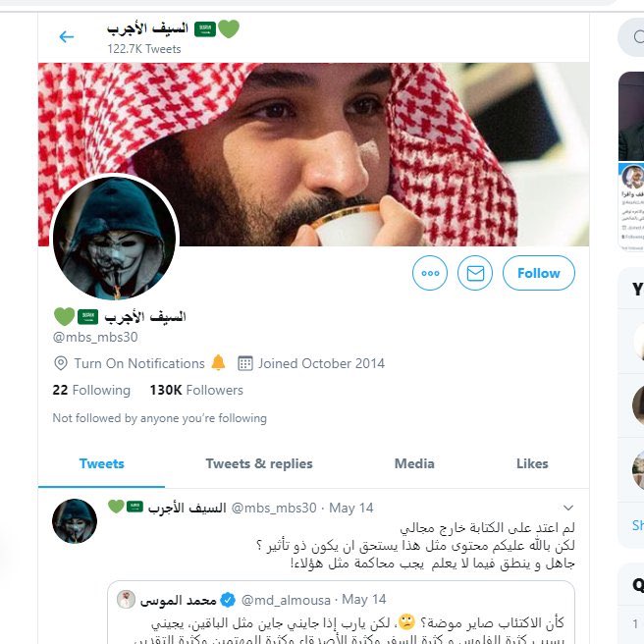Click the May 14 tweet timestamp

coord(351,509)
